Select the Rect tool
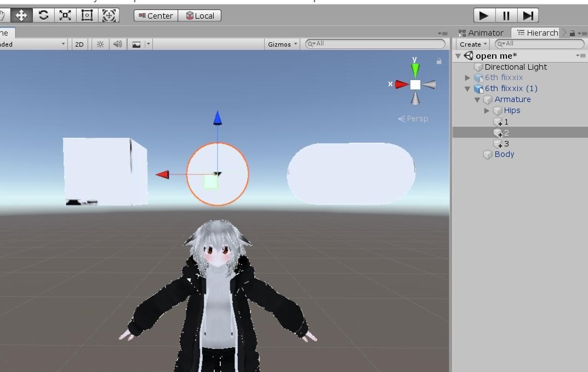Viewport: 588px width, 372px height. [x=86, y=15]
